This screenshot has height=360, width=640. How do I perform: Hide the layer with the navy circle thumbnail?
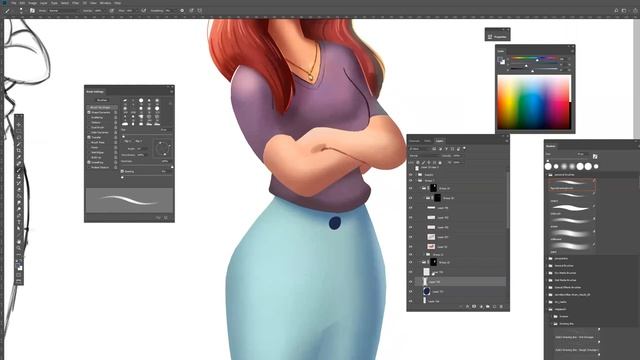coord(411,291)
